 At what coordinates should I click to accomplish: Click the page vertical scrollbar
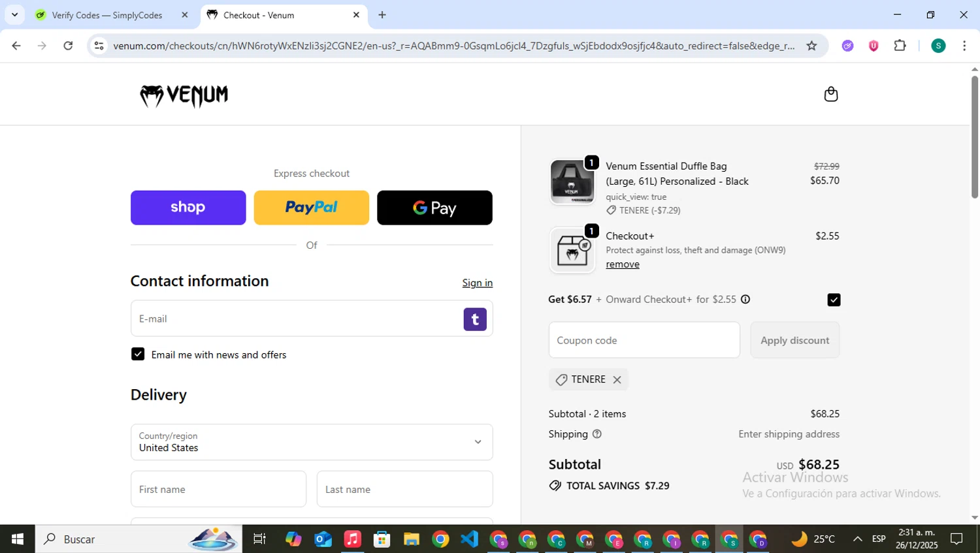[974, 137]
